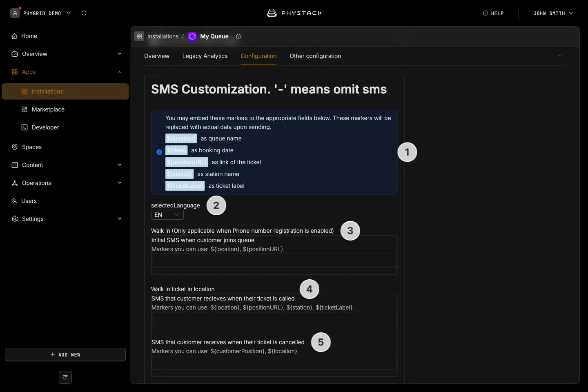The width and height of the screenshot is (588, 392).
Task: Open the John Smith account menu
Action: click(x=553, y=13)
